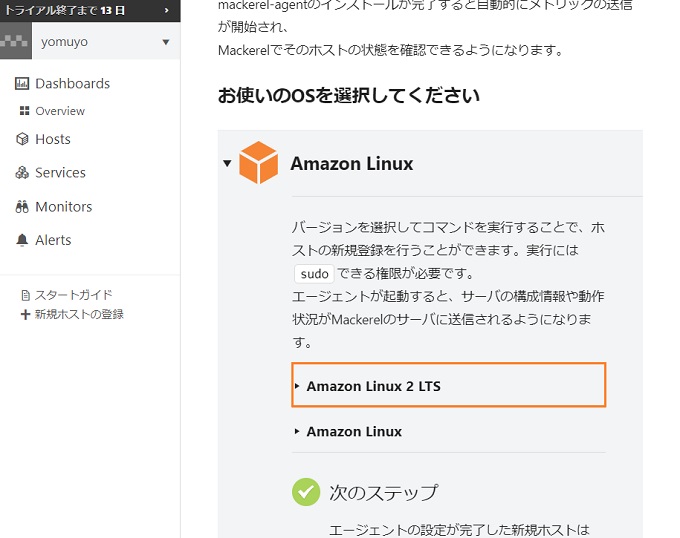Collapse the Amazon Linux section triangle
The image size is (680, 538).
click(x=227, y=163)
